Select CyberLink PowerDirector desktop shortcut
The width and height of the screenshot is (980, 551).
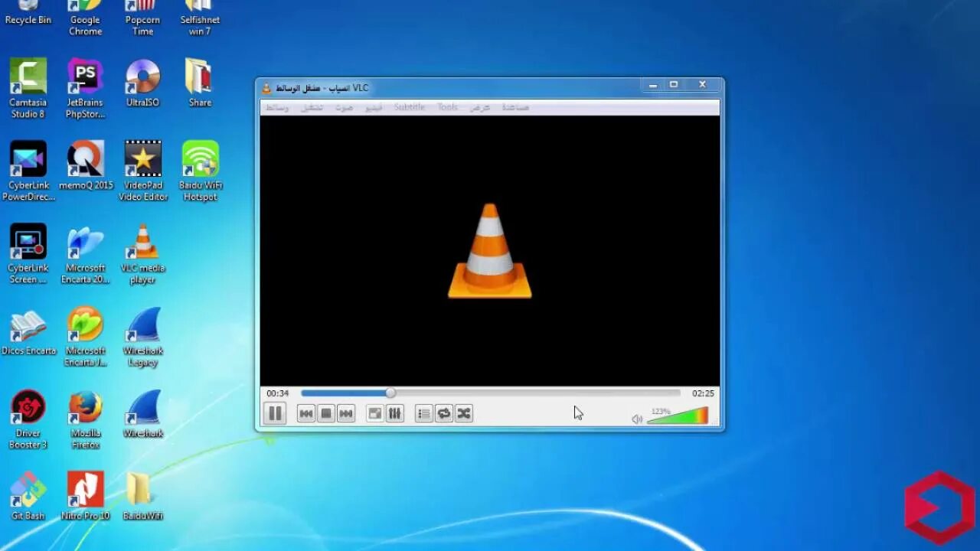tap(28, 171)
